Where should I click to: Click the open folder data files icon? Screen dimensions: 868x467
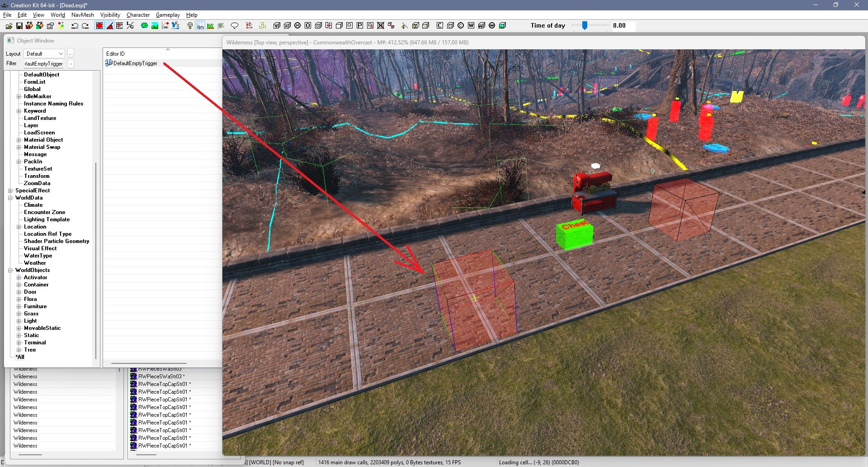coord(9,26)
